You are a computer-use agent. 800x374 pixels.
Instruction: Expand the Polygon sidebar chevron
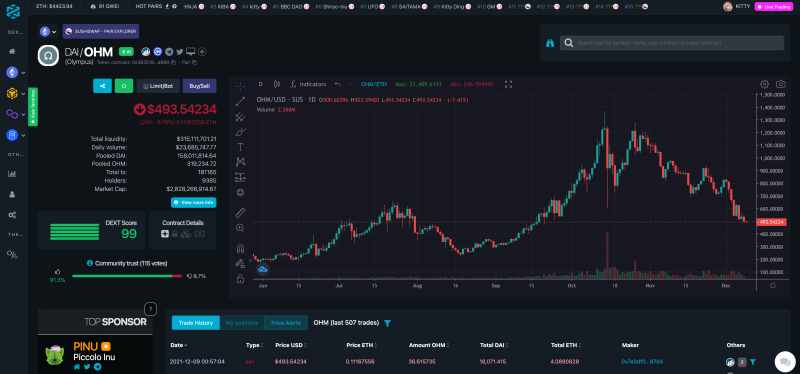tap(23, 114)
